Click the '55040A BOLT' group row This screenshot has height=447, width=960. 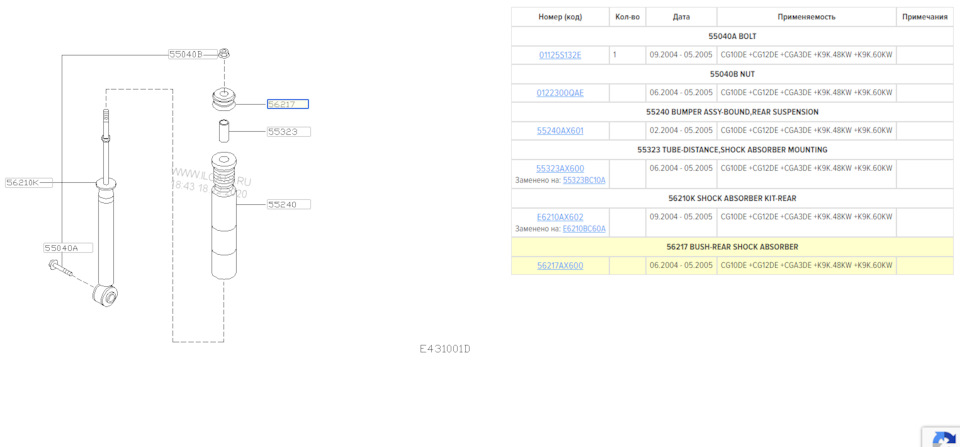tap(732, 36)
